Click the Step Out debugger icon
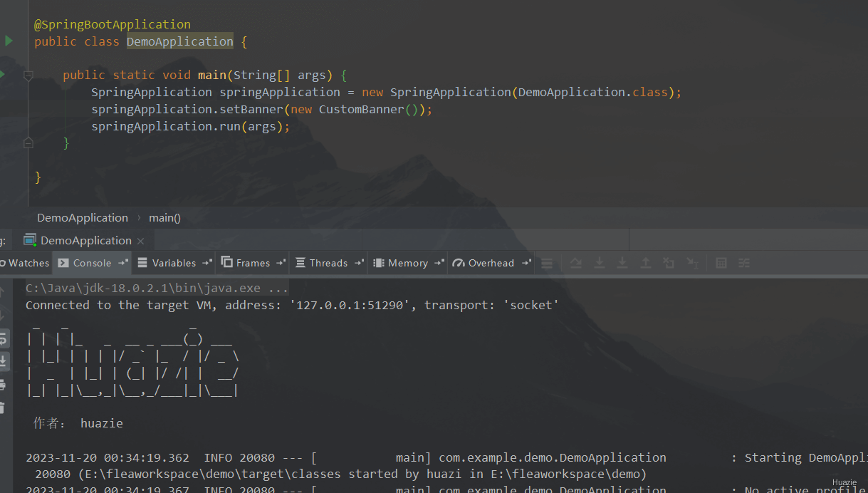 coord(645,263)
